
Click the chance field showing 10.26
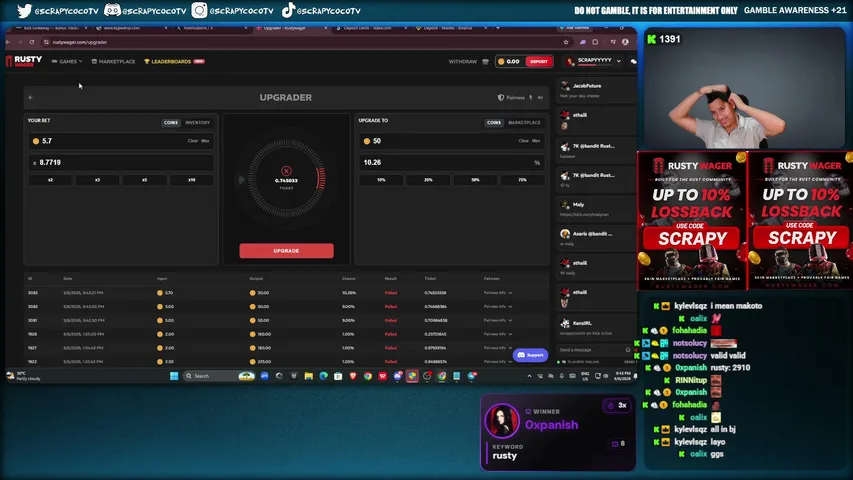pyautogui.click(x=452, y=162)
